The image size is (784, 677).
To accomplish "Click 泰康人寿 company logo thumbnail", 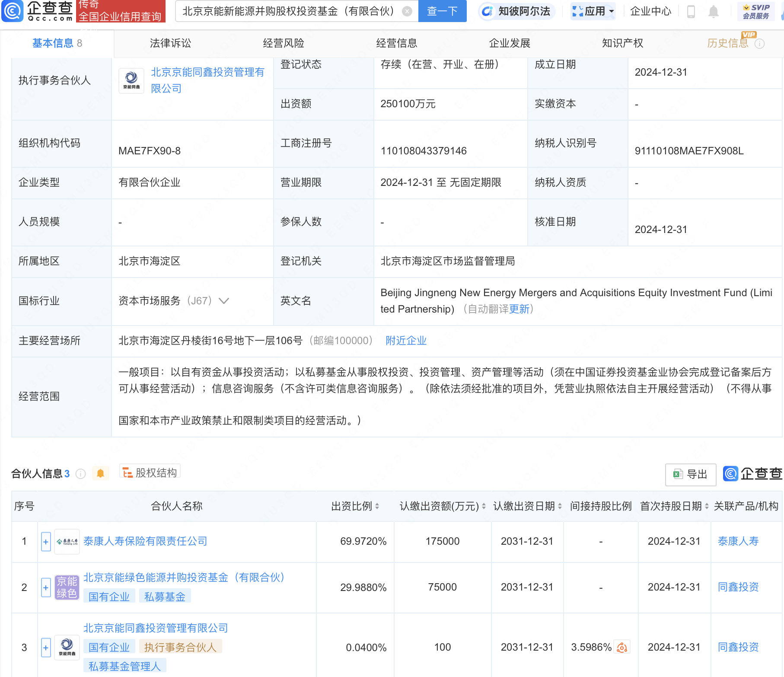I will 67,542.
